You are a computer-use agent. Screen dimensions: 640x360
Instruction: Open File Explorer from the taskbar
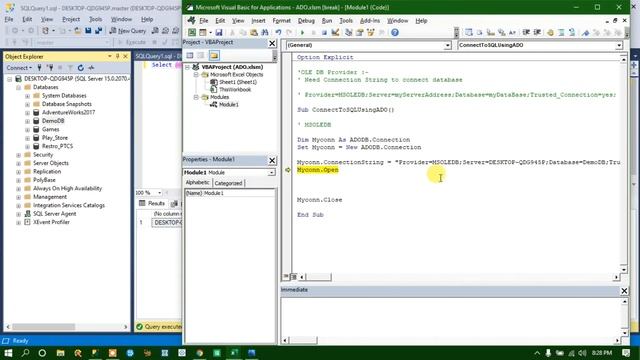[60, 353]
